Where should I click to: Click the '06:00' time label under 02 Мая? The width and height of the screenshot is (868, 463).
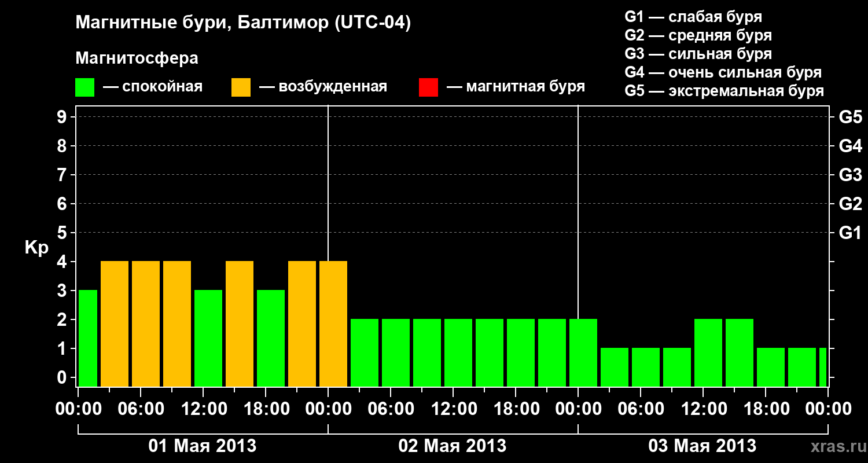pyautogui.click(x=391, y=409)
